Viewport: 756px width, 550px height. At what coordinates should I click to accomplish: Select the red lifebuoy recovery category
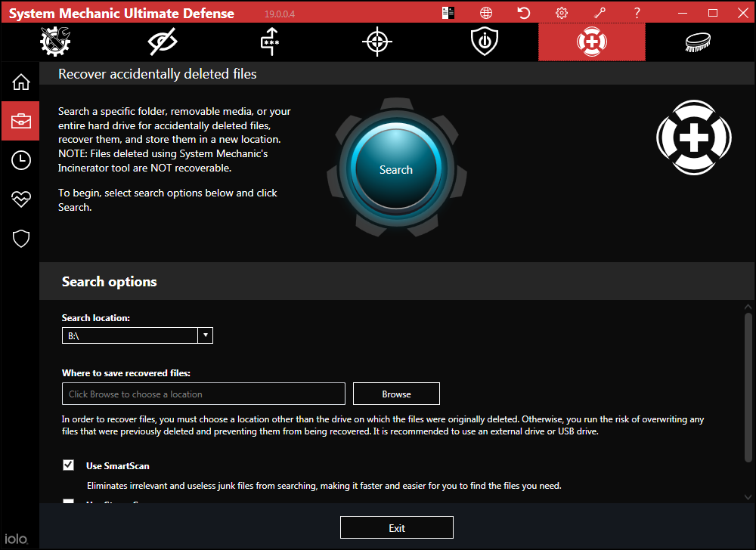592,42
